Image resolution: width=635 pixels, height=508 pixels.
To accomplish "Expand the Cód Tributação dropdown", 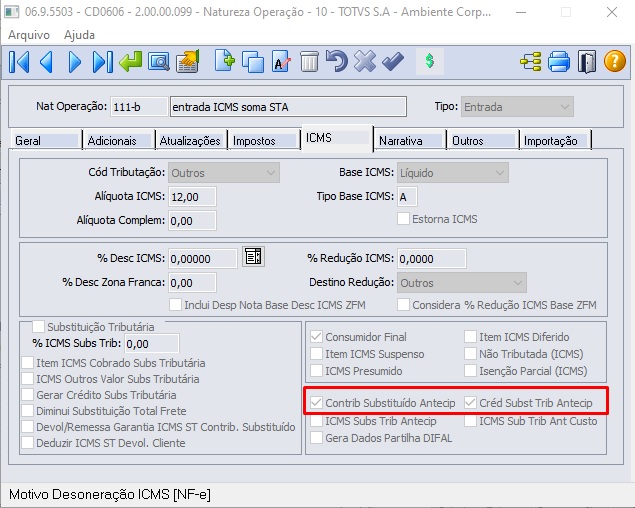I will (224, 173).
